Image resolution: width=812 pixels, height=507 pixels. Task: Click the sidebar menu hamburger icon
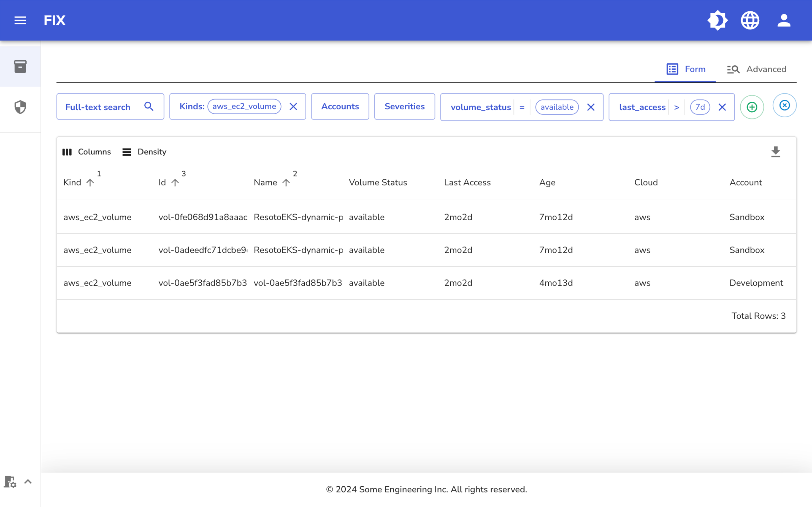pyautogui.click(x=20, y=20)
